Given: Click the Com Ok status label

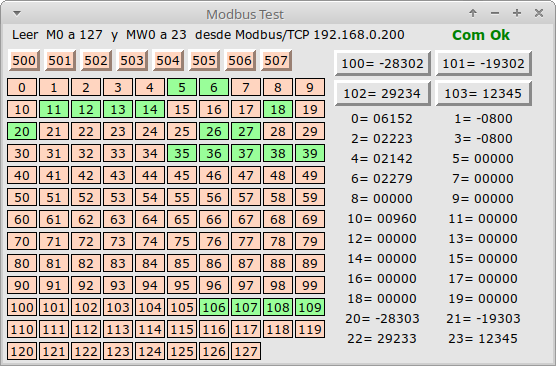Looking at the screenshot, I should tap(481, 35).
